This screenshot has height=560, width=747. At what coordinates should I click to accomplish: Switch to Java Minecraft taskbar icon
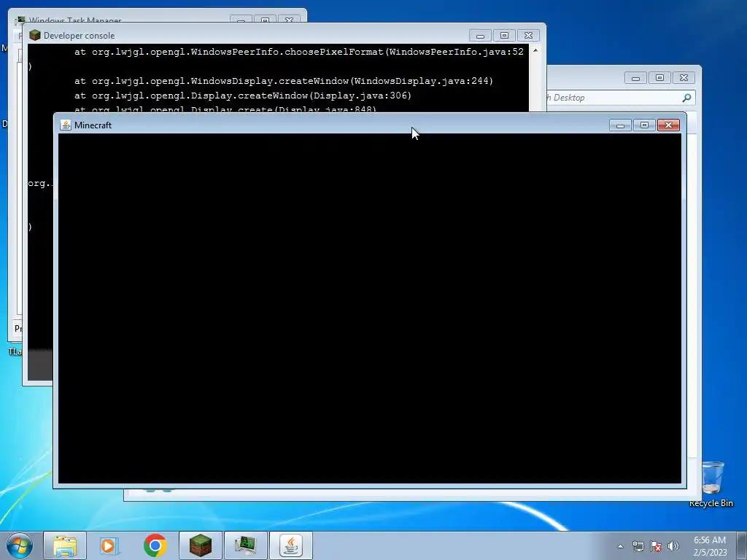(291, 545)
